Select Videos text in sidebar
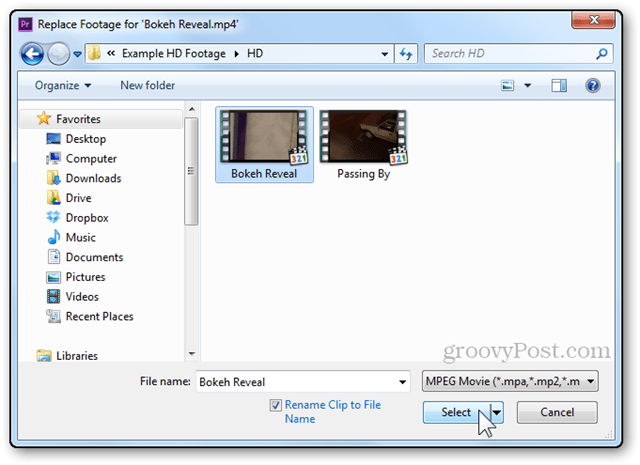 click(x=82, y=296)
